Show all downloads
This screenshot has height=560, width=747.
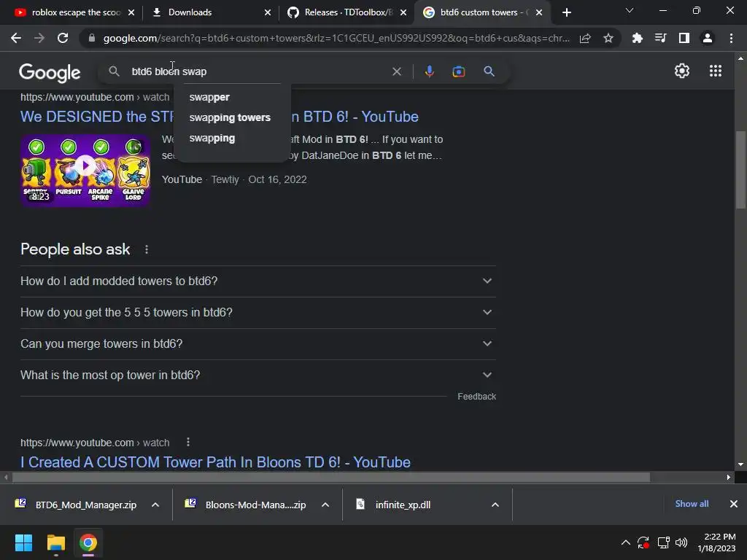(x=692, y=504)
